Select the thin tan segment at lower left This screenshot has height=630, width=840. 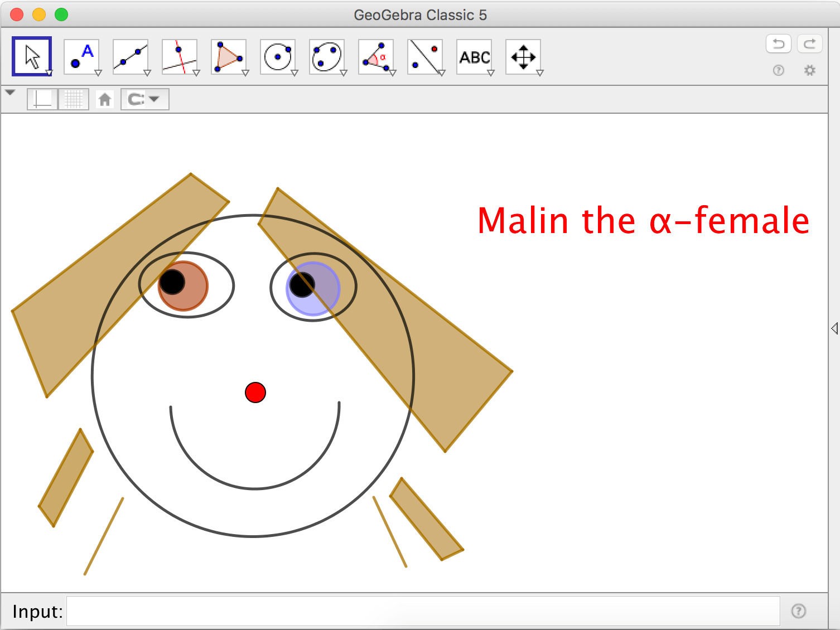click(x=104, y=536)
